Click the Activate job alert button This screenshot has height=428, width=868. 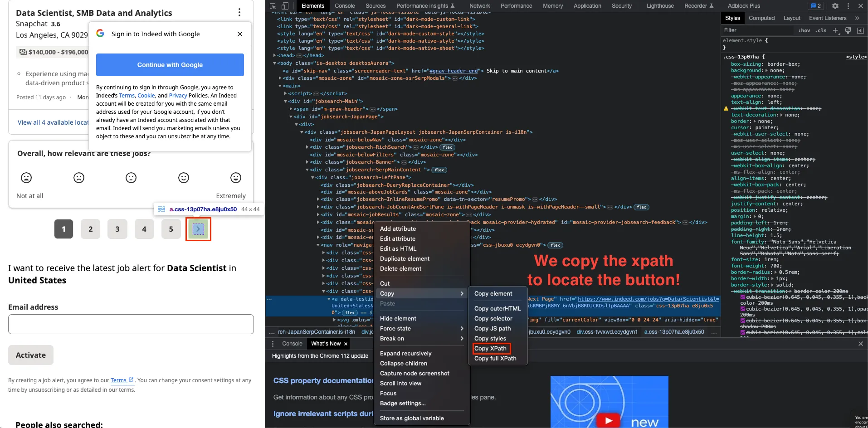click(x=31, y=355)
